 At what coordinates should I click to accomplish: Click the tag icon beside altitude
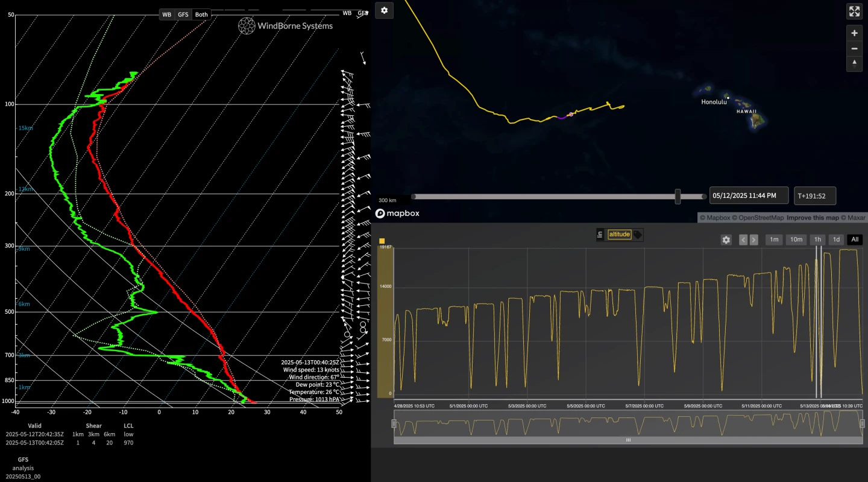pos(638,235)
